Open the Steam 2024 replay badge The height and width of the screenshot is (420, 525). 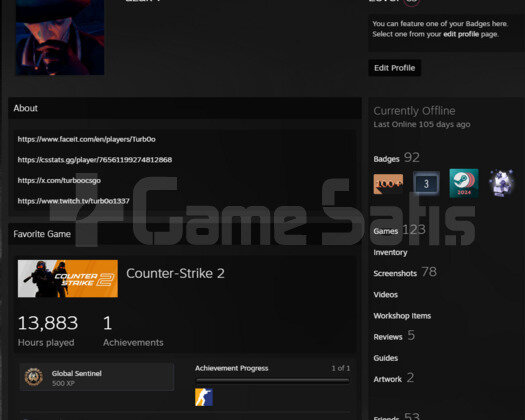pyautogui.click(x=464, y=183)
